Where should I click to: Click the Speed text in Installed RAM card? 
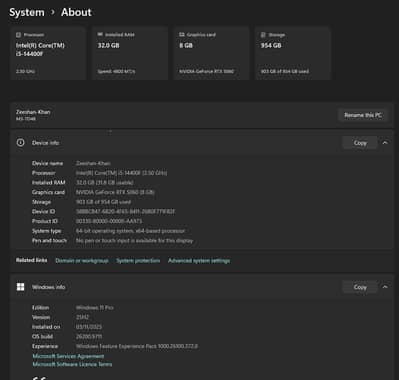coord(116,71)
